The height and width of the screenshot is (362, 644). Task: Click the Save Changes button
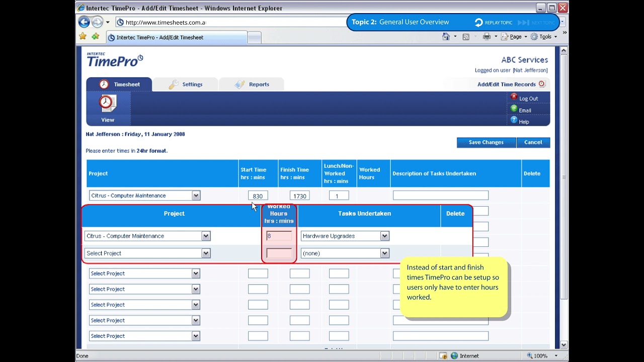(x=486, y=142)
